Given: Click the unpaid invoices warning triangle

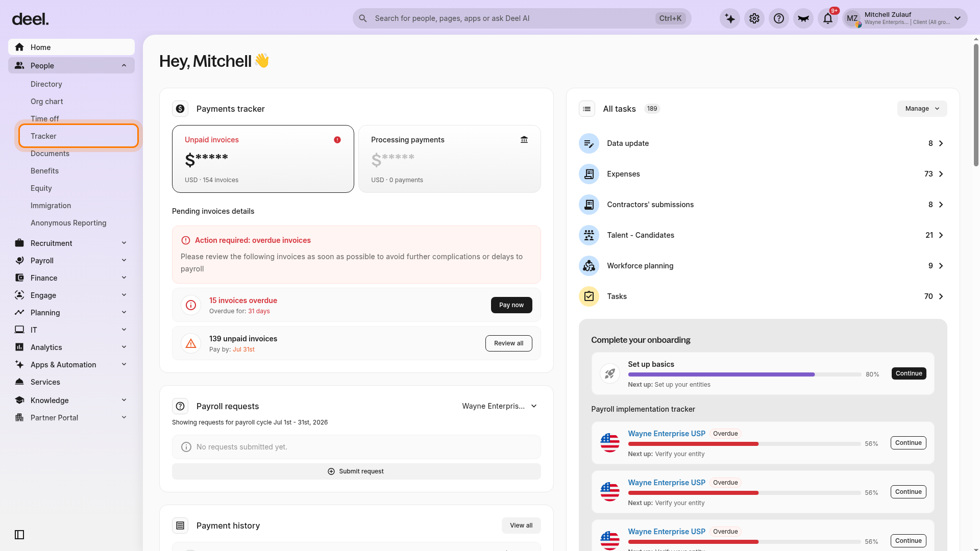Looking at the screenshot, I should point(191,343).
